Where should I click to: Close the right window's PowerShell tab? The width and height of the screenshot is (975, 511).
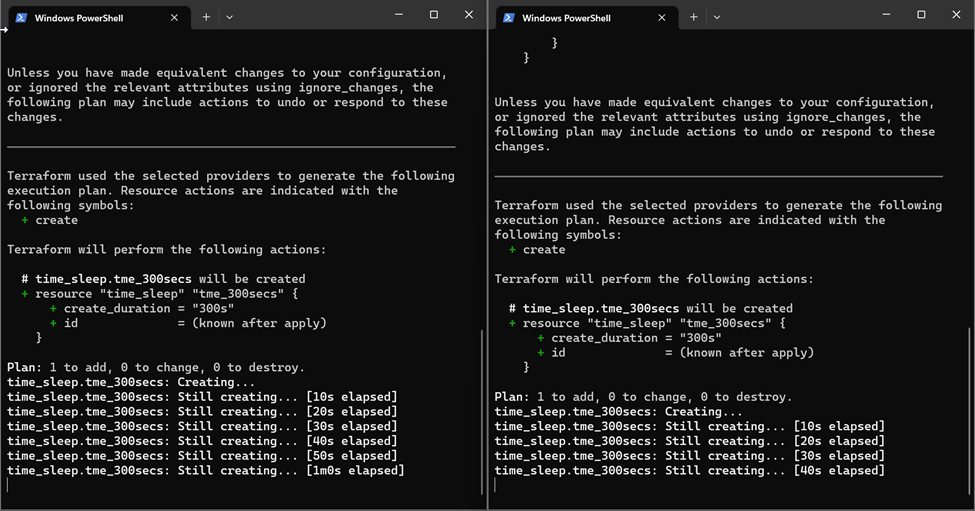tap(662, 17)
